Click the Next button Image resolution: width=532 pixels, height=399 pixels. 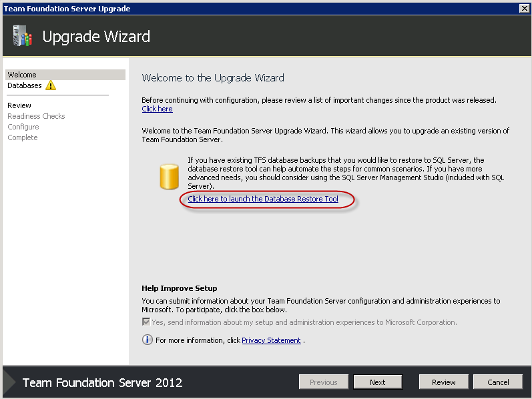tap(378, 382)
